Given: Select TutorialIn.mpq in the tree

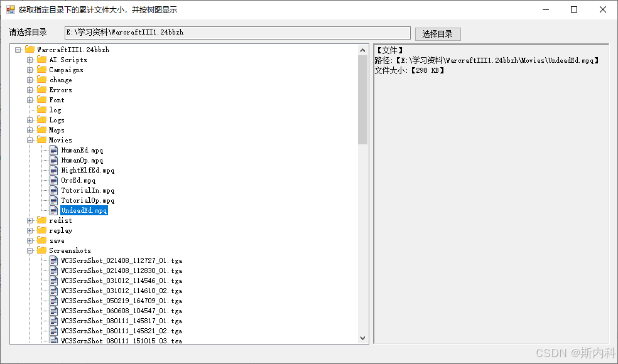Looking at the screenshot, I should coord(87,190).
